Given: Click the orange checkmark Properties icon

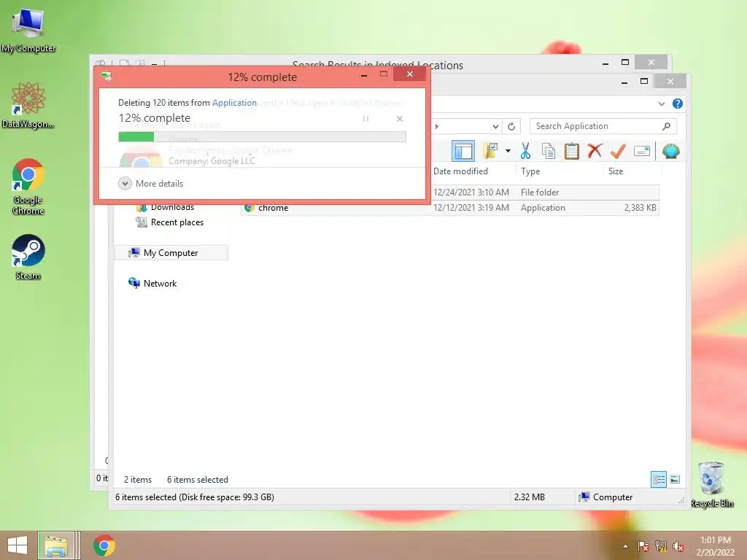Looking at the screenshot, I should 618,152.
